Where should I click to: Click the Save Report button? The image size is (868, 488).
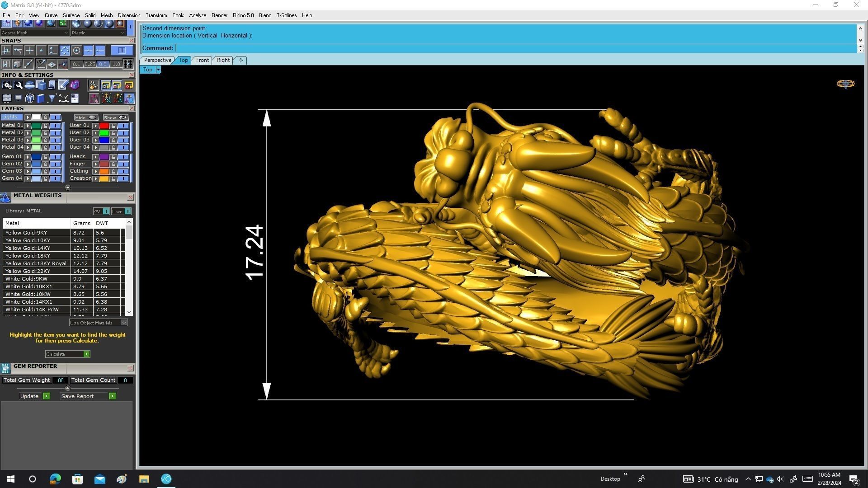click(88, 396)
